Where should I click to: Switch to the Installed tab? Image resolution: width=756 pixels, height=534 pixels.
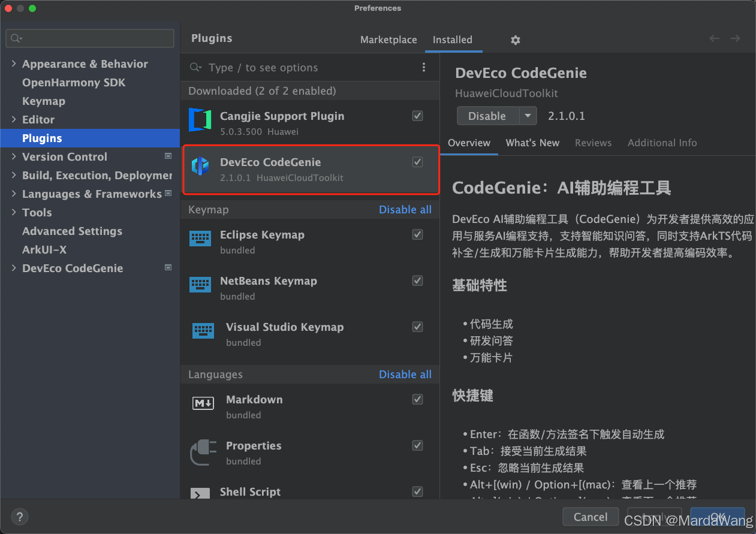(x=453, y=40)
